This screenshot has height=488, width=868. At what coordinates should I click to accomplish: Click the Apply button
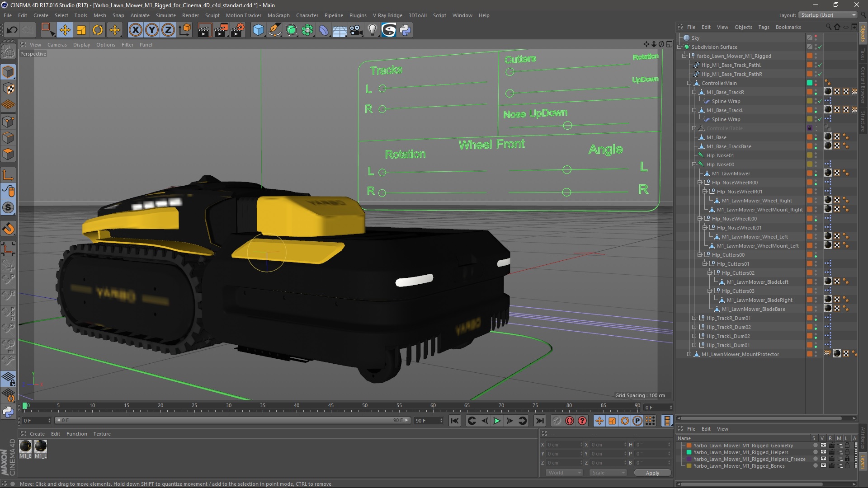coord(652,473)
